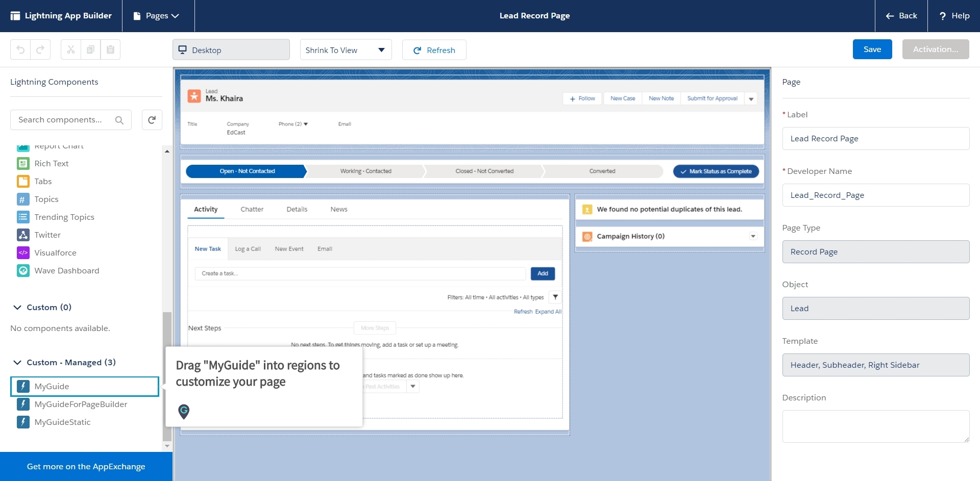
Task: Click the Expand All link
Action: [548, 312]
